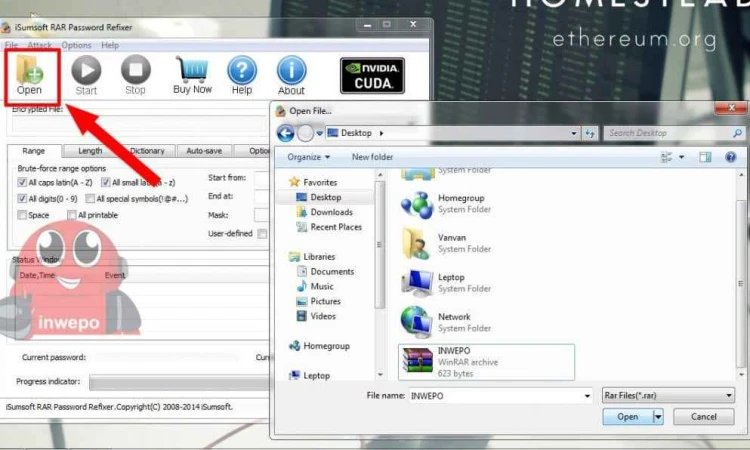
Task: Enable the All printable checkbox
Action: [x=72, y=215]
